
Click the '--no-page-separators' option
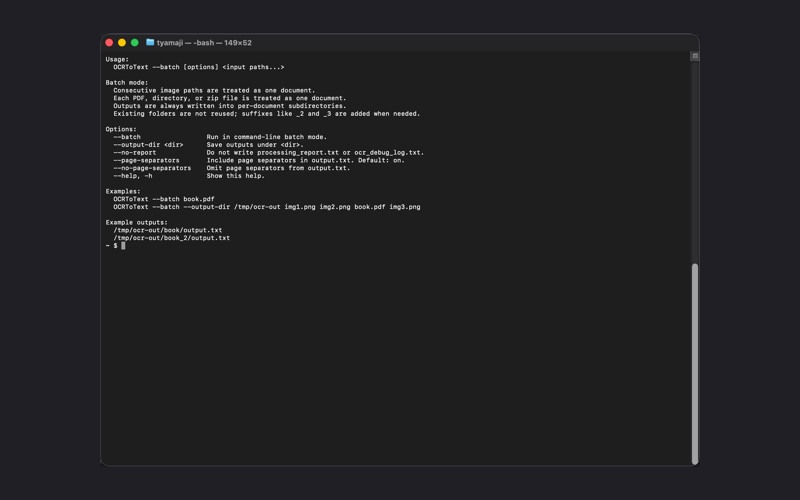click(152, 168)
